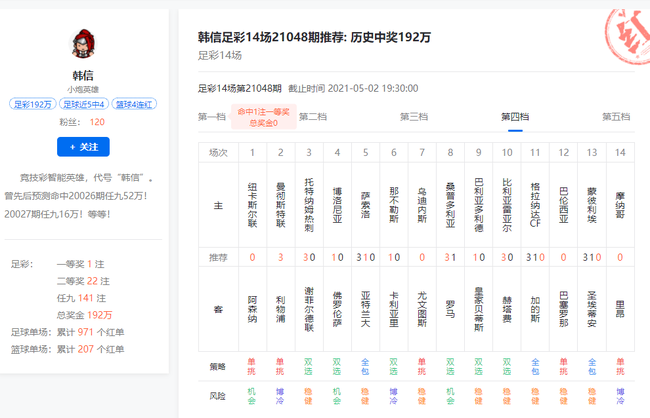Screen dimensions: 650x418
Task: Click home team 乌迪内斯 in match 7
Action: 422,205
